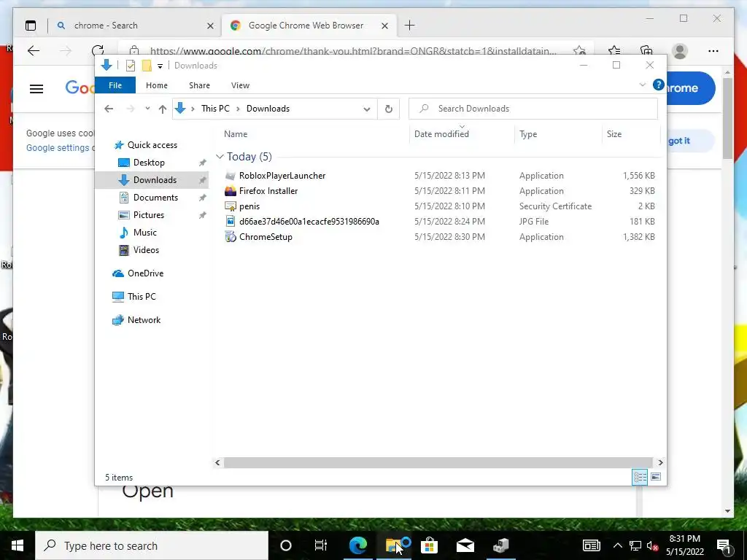The width and height of the screenshot is (747, 560).
Task: Select the d66ae37d46e00a1ecacfe9531986690a JPG file
Action: [x=309, y=222]
